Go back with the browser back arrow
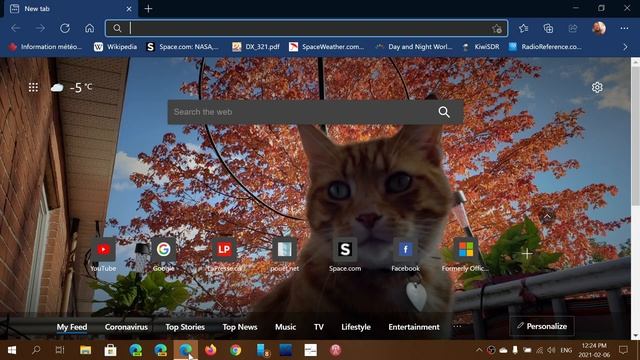Viewport: 640px width, 360px height. pyautogui.click(x=16, y=28)
